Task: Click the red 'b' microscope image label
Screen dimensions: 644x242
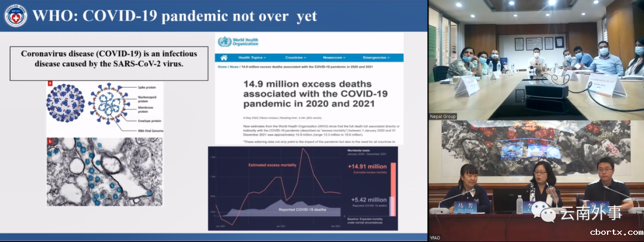Action: click(50, 142)
